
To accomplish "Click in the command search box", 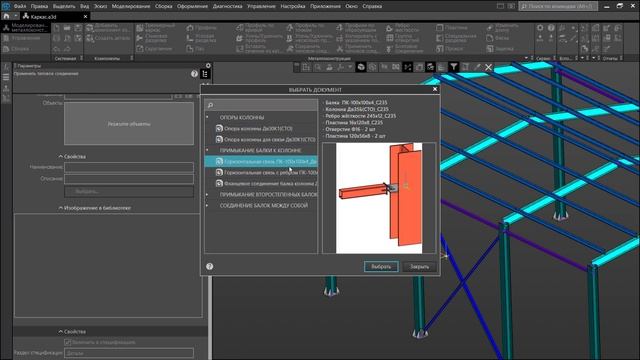I will pyautogui.click(x=558, y=6).
